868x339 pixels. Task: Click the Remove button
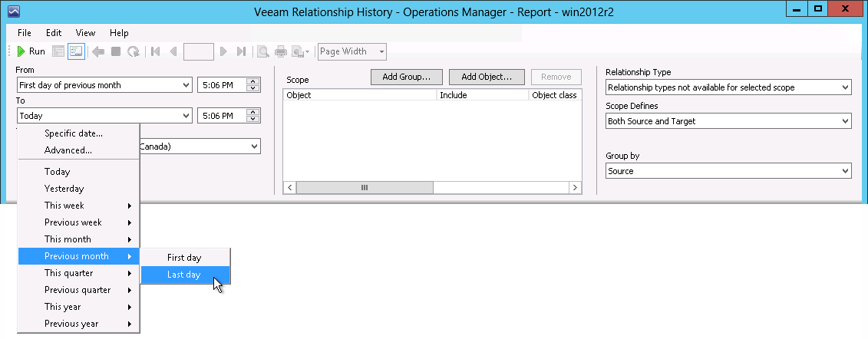tap(556, 77)
